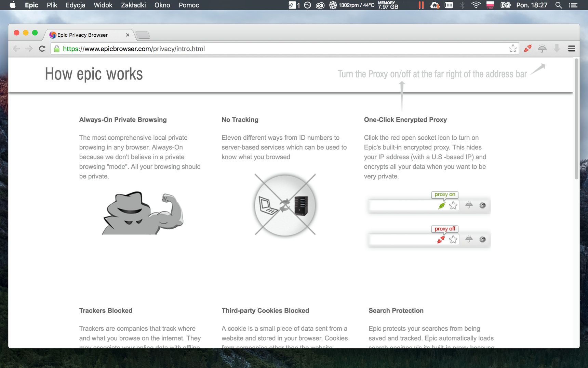Close the Epic Privacy Browser tab
The height and width of the screenshot is (368, 588).
click(128, 35)
